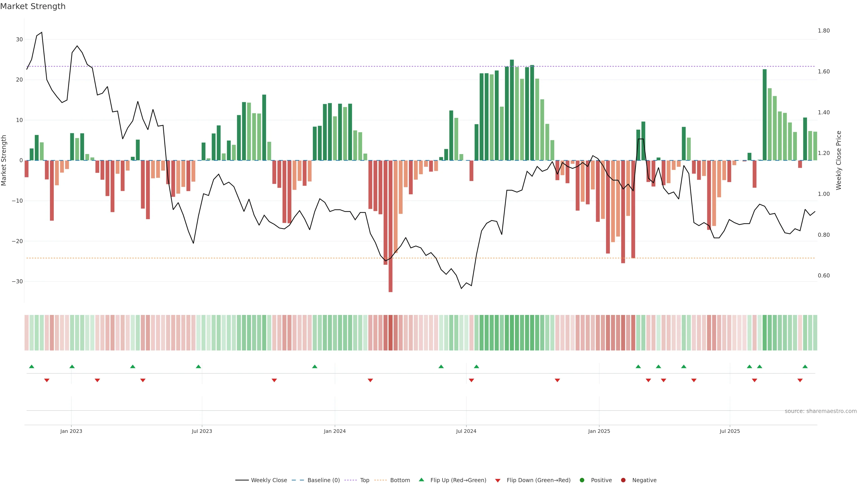Click the dark red Negative circle legend icon
Screen dimensions: 868x488
[x=623, y=480]
